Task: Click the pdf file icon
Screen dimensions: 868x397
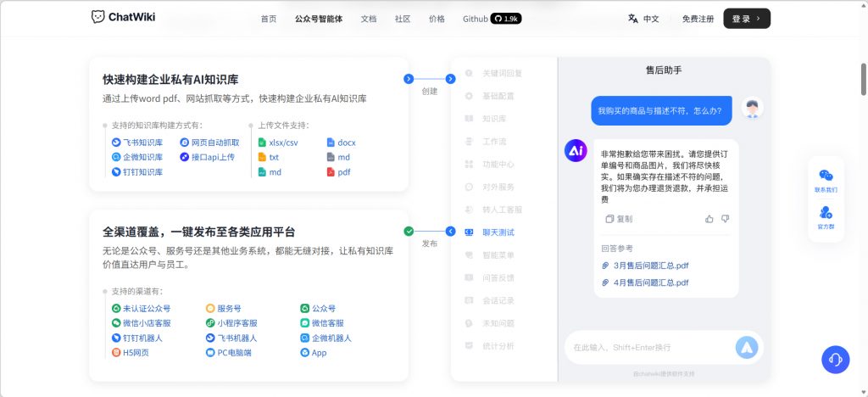Action: pos(331,172)
